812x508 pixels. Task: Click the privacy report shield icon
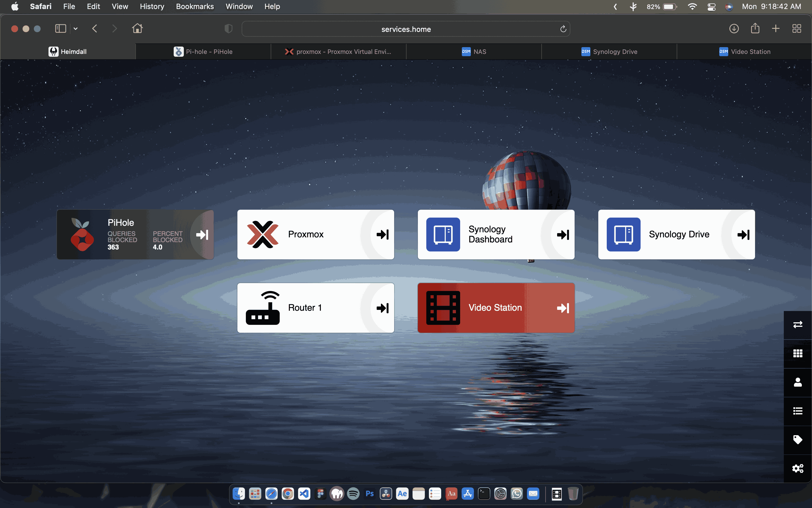pyautogui.click(x=228, y=29)
